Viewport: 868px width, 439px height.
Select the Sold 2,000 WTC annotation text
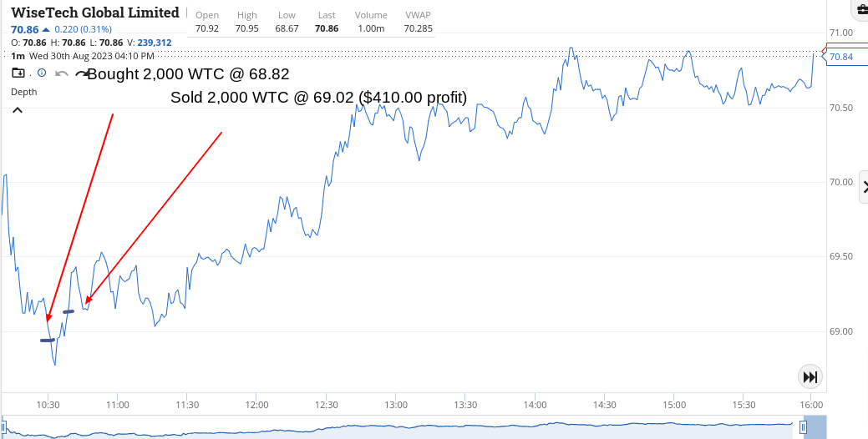click(318, 98)
